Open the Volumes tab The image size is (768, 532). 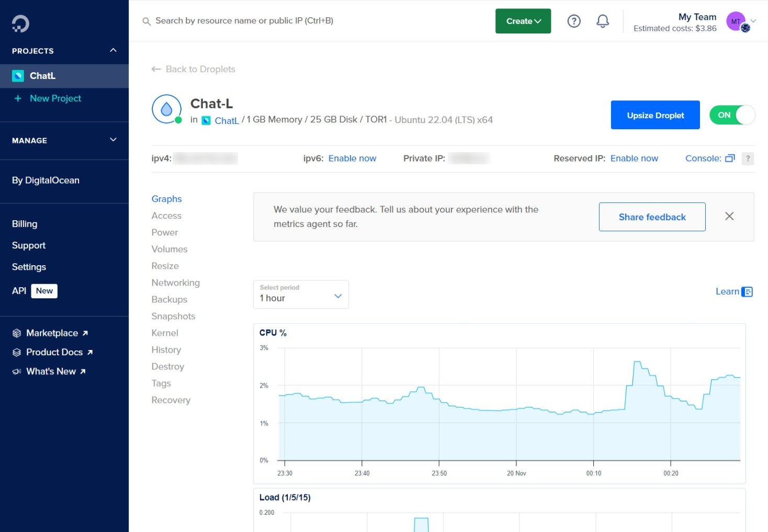[170, 249]
